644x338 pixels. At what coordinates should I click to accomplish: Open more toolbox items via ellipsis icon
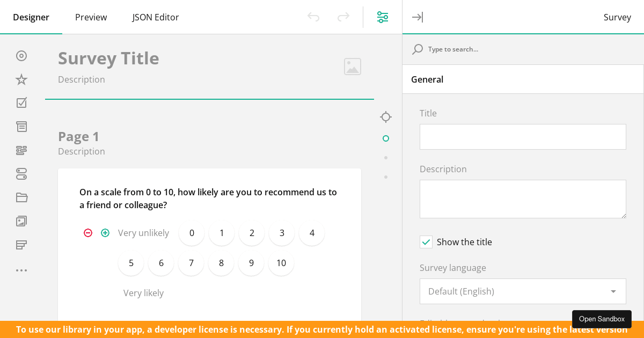(x=21, y=270)
